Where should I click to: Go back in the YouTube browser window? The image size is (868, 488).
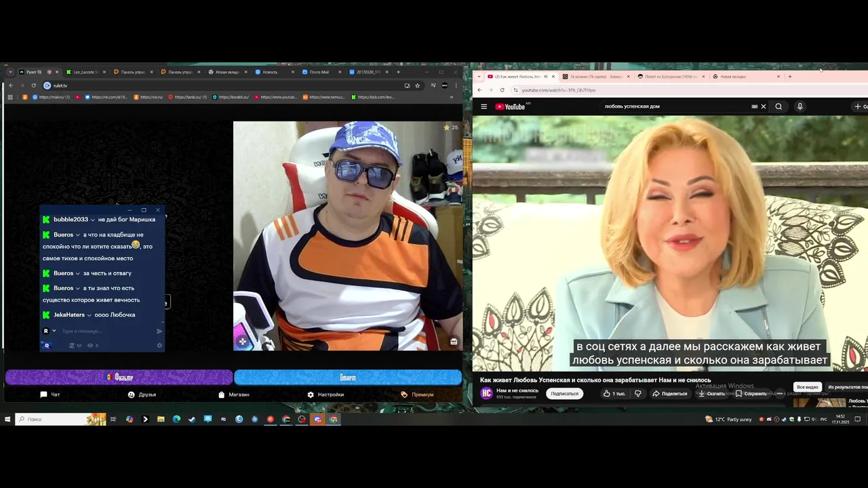pyautogui.click(x=479, y=90)
